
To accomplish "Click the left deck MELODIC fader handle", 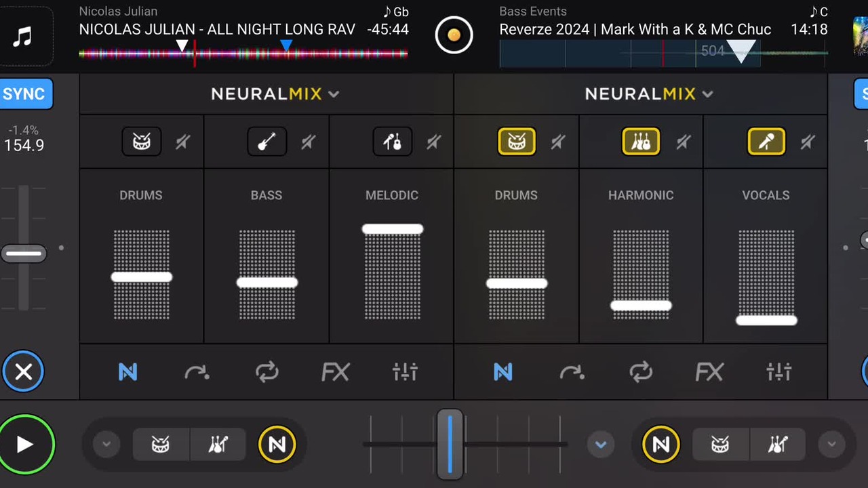I will (393, 230).
